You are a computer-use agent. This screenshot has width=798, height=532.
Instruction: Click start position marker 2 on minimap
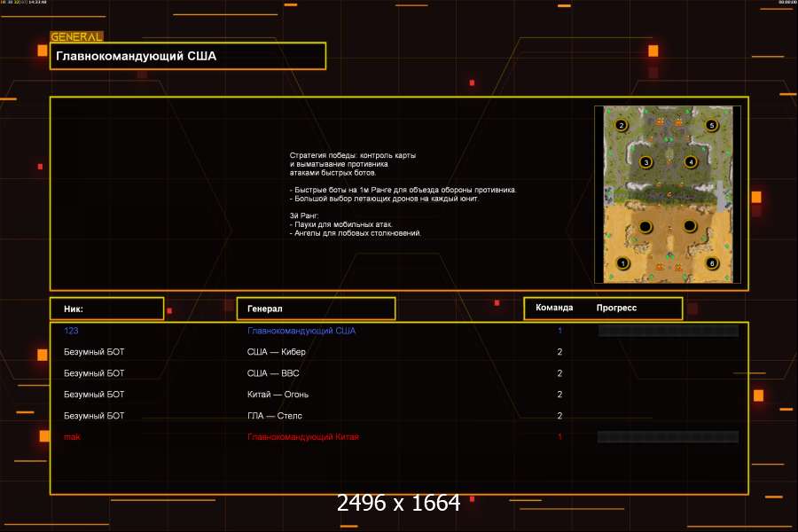point(621,125)
